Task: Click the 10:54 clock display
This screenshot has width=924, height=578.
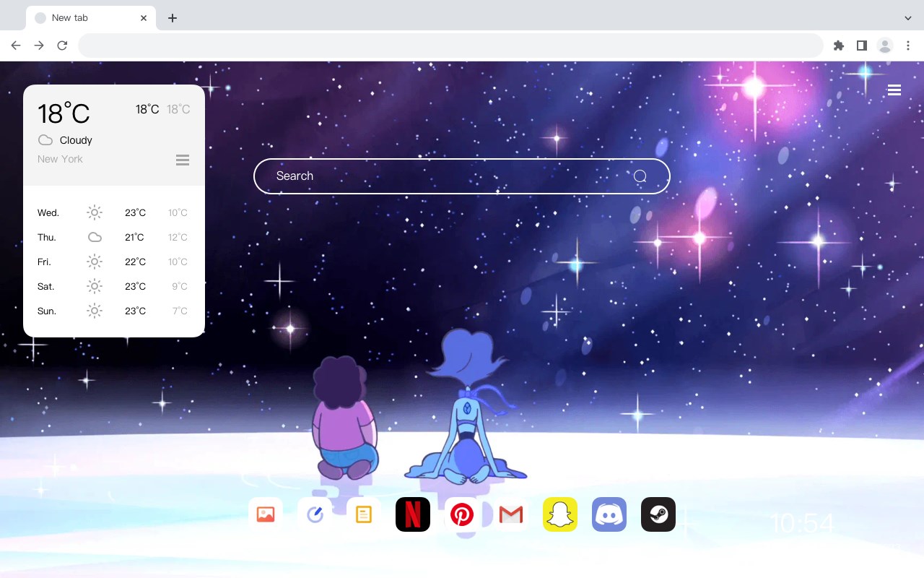Action: [802, 523]
